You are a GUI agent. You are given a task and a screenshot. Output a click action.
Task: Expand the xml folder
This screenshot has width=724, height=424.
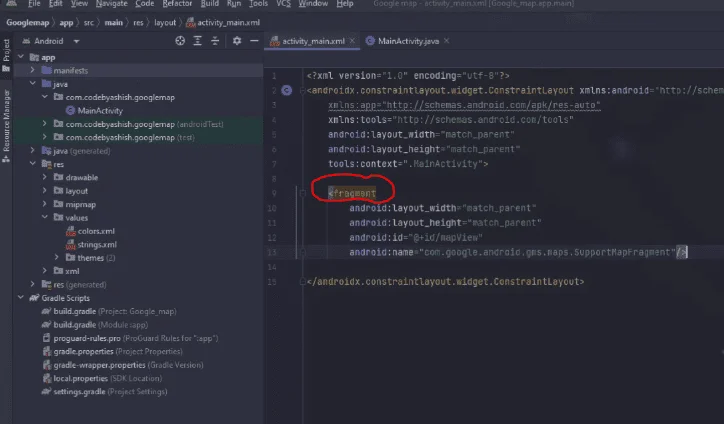click(x=45, y=271)
